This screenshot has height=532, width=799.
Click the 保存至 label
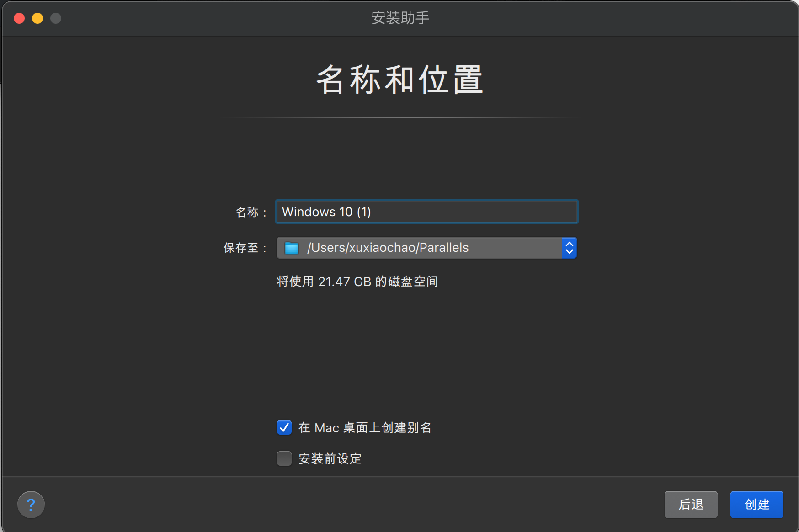tap(245, 248)
